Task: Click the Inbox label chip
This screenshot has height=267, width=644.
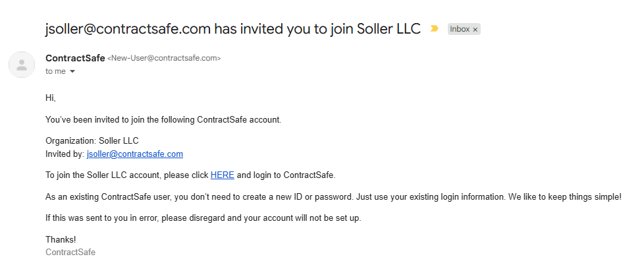Action: point(460,29)
